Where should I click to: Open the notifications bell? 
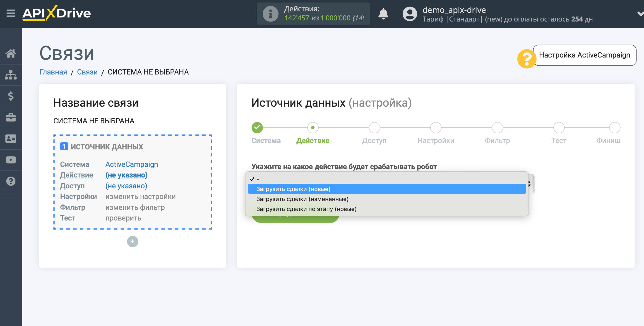[383, 14]
